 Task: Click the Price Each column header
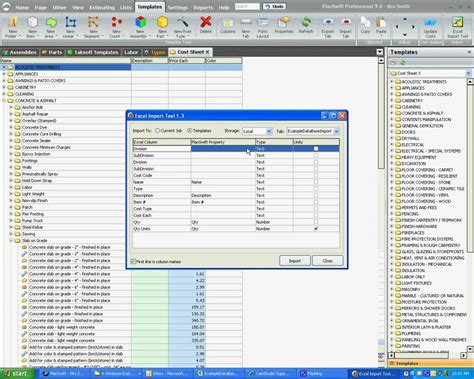click(x=186, y=61)
